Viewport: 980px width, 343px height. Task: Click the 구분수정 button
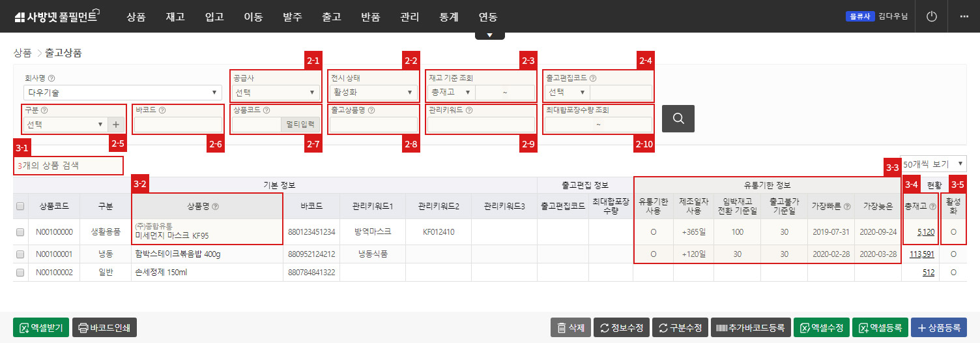pos(680,327)
